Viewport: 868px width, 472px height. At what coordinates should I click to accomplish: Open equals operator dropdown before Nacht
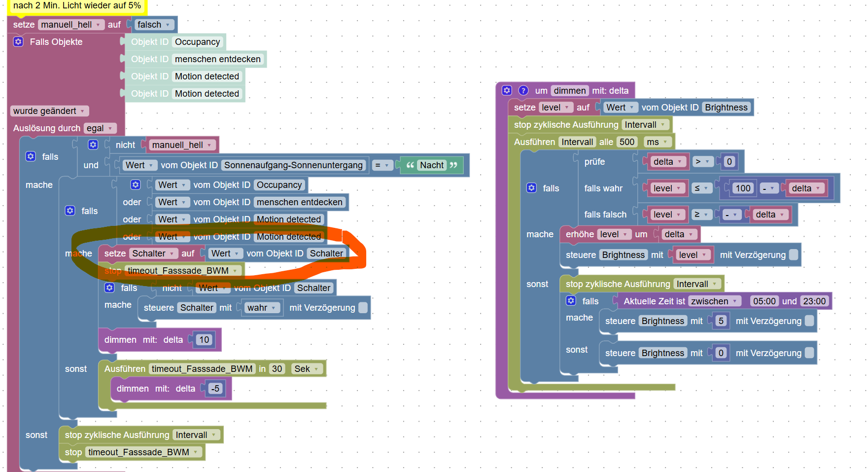point(382,165)
